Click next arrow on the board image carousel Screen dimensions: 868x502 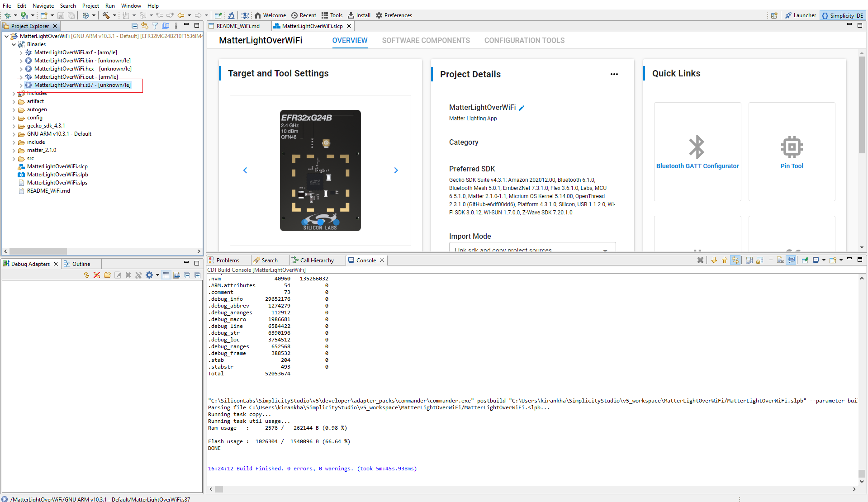396,170
